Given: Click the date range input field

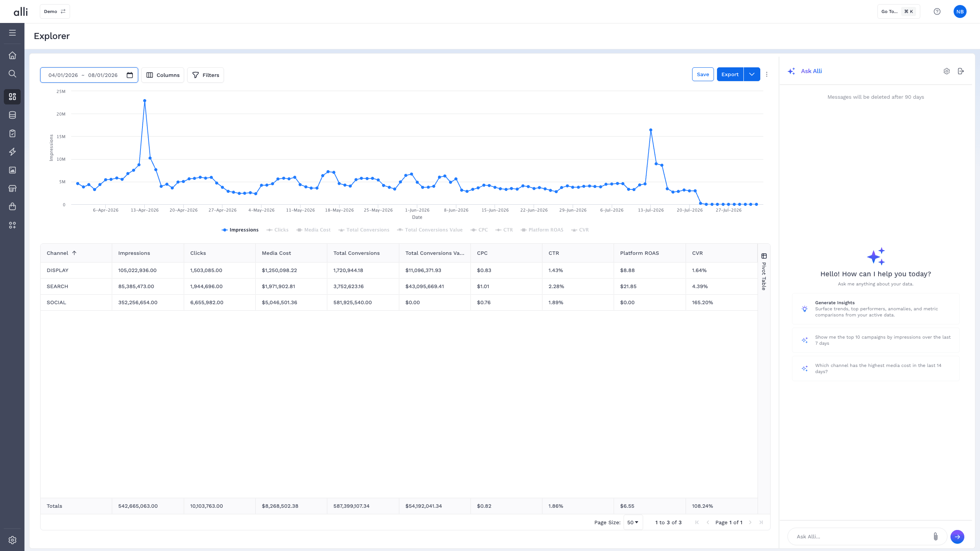Looking at the screenshot, I should pos(89,75).
